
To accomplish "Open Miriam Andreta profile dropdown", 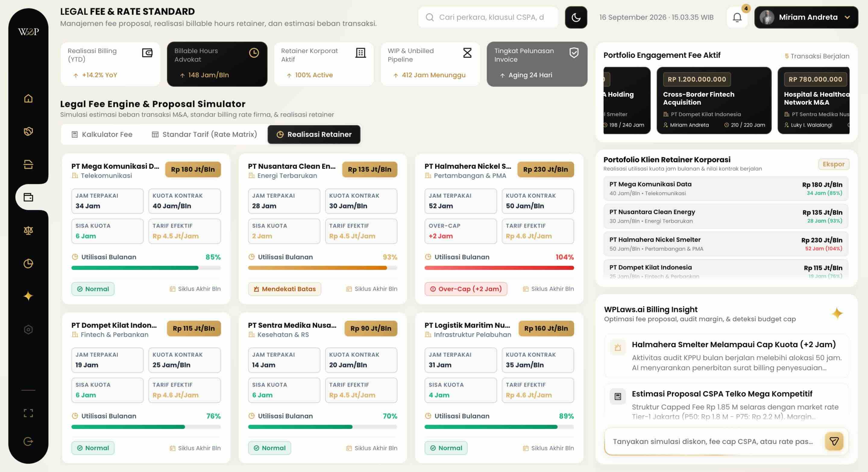I will (806, 17).
